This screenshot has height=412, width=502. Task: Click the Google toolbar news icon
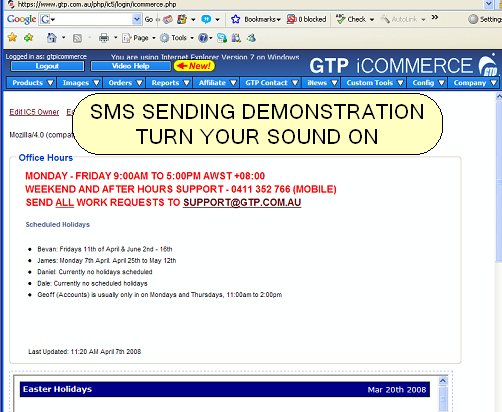[168, 19]
